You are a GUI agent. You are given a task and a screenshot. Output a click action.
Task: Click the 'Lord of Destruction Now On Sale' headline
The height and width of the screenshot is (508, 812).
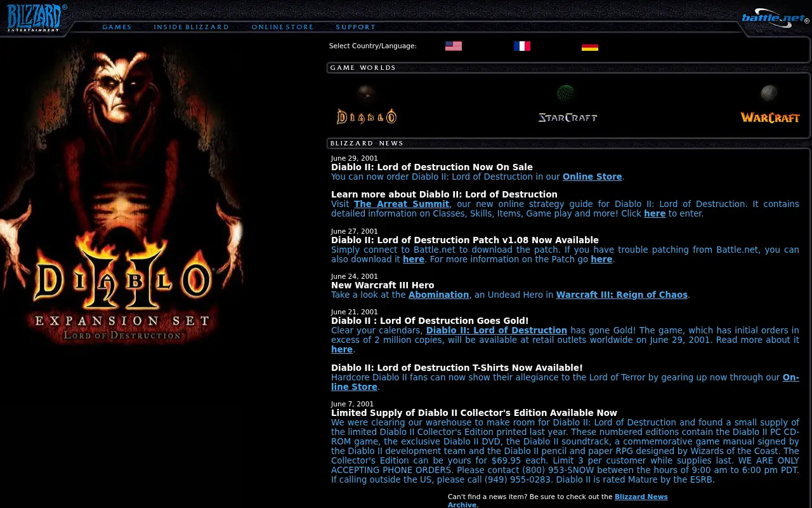(x=432, y=168)
